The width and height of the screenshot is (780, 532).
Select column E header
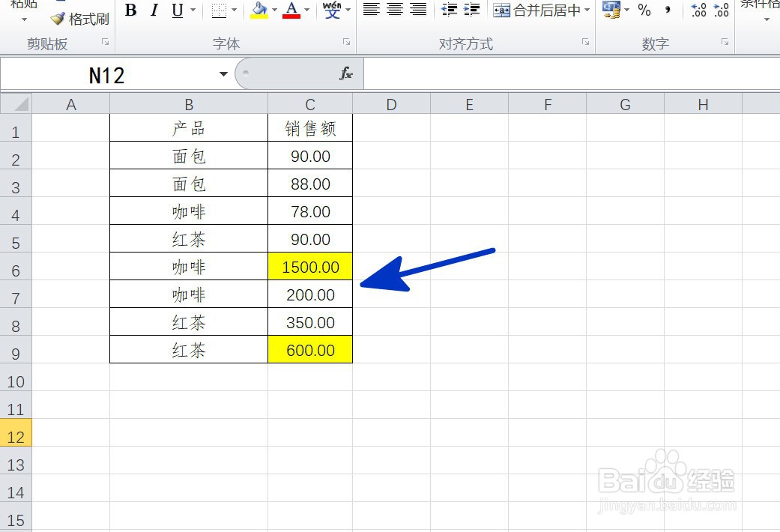coord(469,104)
